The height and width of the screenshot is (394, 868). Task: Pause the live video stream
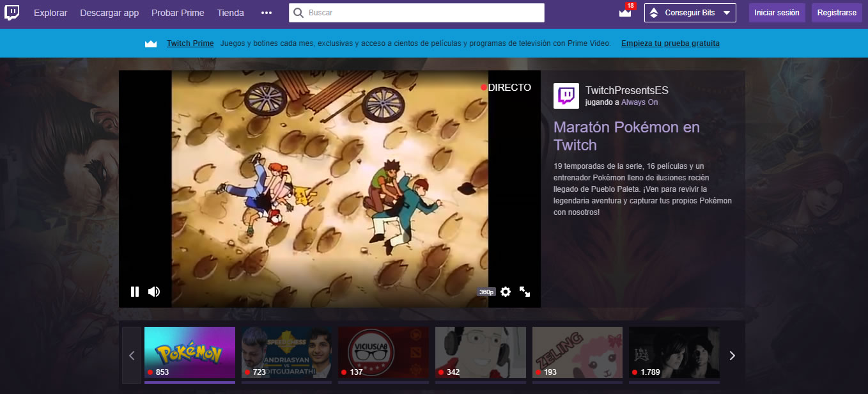point(135,291)
